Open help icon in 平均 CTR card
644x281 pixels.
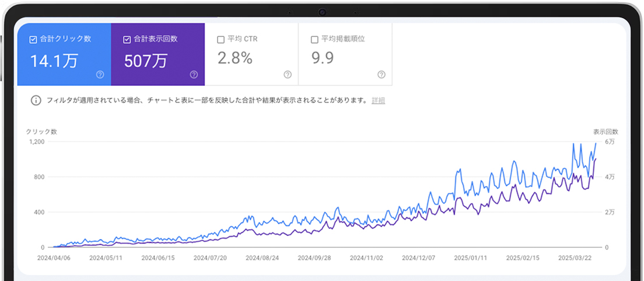tap(288, 75)
